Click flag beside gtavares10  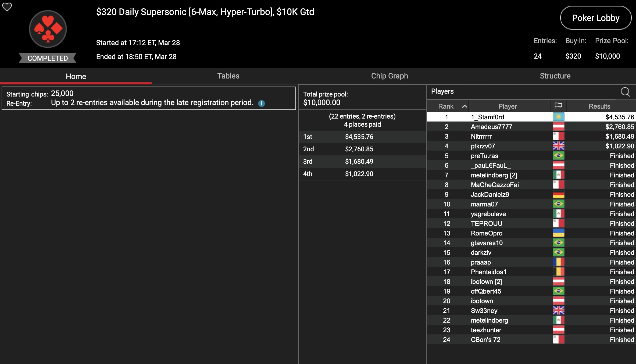558,243
